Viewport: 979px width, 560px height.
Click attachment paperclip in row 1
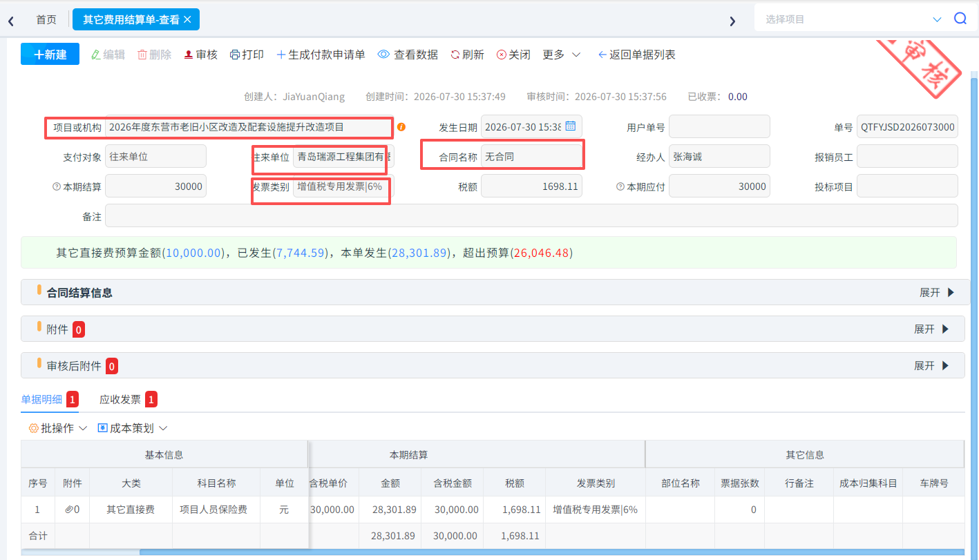pos(69,510)
